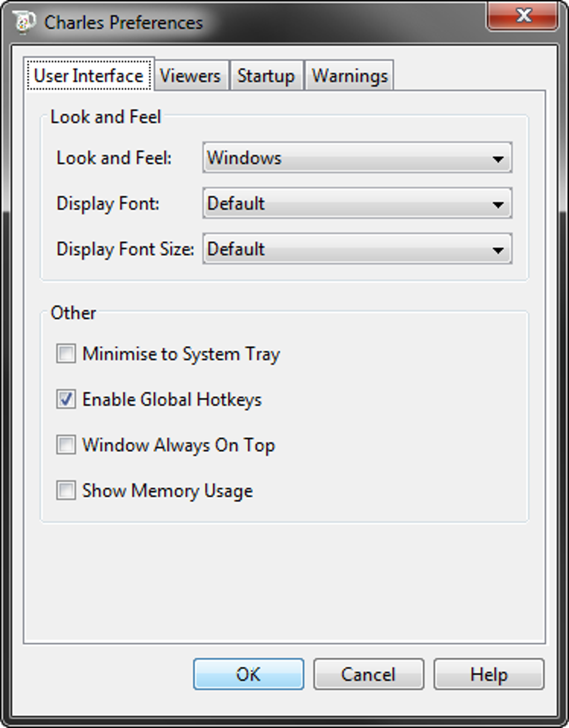Click the Charles app icon in title bar
This screenshot has width=569, height=728.
click(x=23, y=22)
